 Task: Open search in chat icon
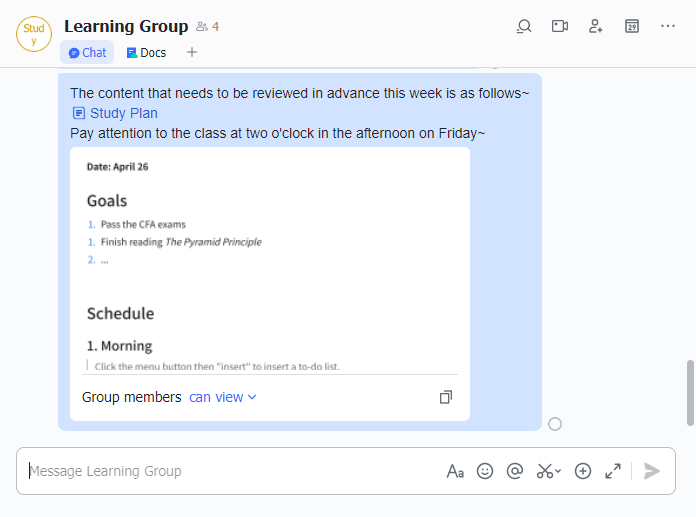[x=524, y=26]
